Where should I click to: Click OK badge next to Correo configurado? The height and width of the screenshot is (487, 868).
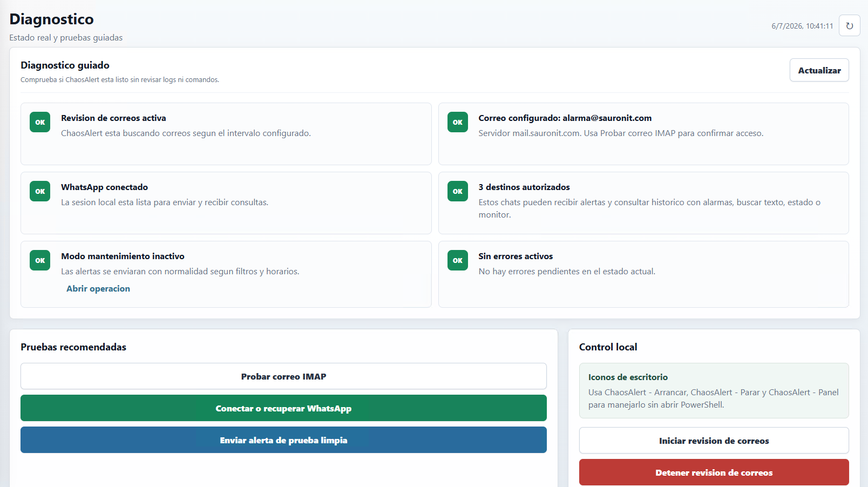point(458,122)
